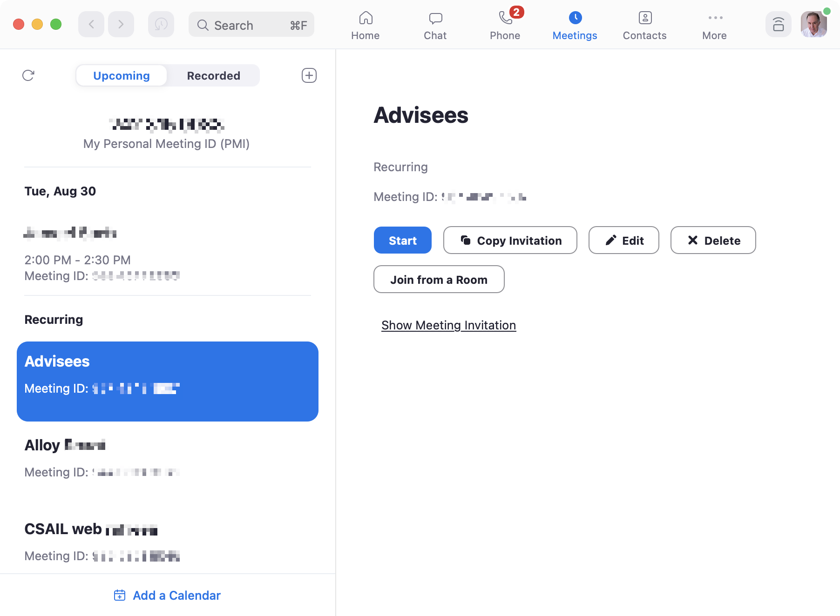Select the Meetings tab
The width and height of the screenshot is (840, 616).
575,26
